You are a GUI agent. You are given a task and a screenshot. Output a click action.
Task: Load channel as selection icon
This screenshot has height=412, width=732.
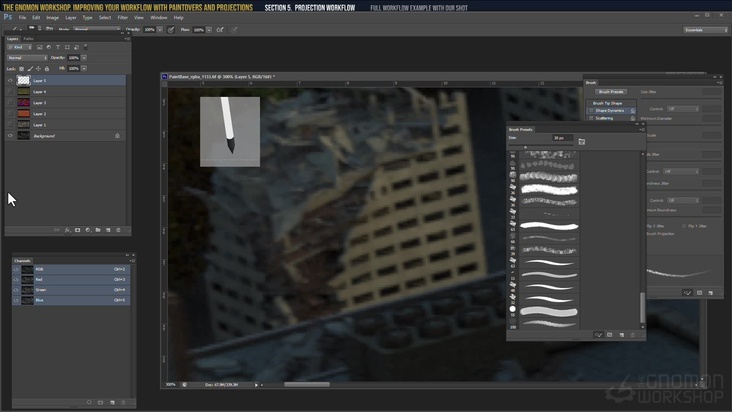(89, 402)
